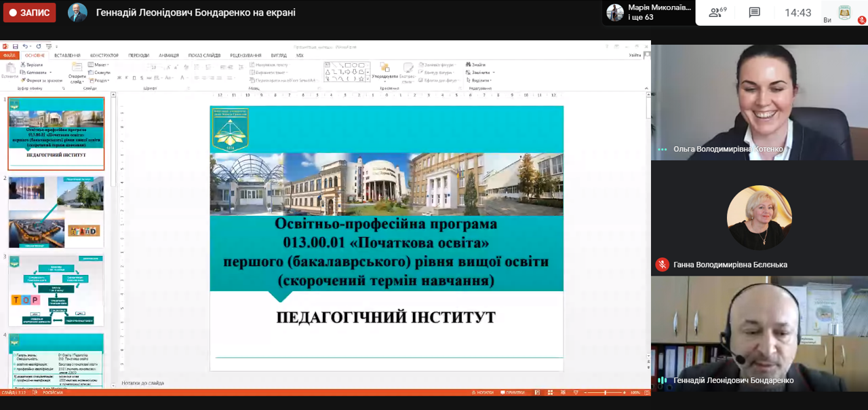The height and width of the screenshot is (410, 868).
Task: Toggle the ПРИМІТКИ comments pane
Action: pyautogui.click(x=513, y=392)
